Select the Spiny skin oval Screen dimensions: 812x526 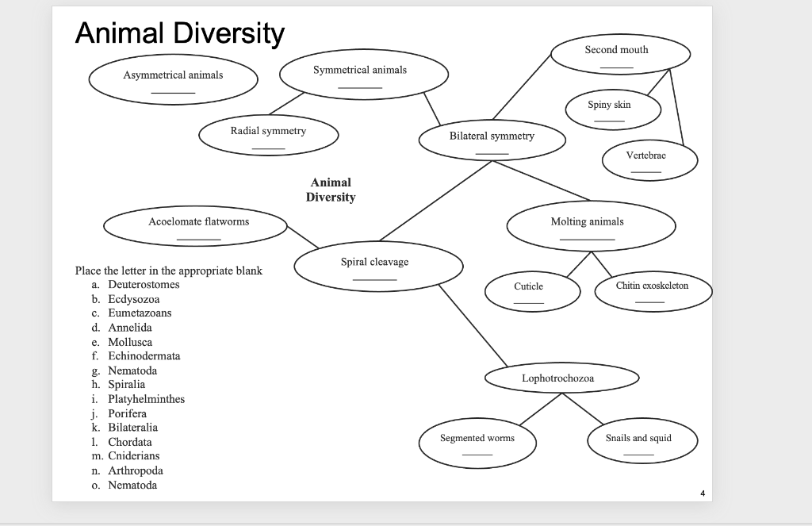click(x=613, y=109)
